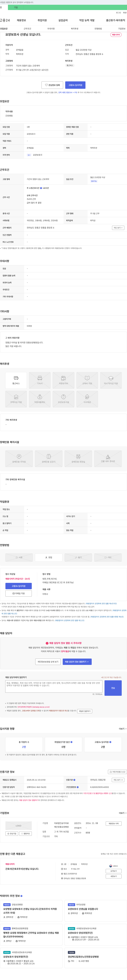
Task: Focus the 채용 담당자에게 질문하기 text box
Action: click(54, 686)
